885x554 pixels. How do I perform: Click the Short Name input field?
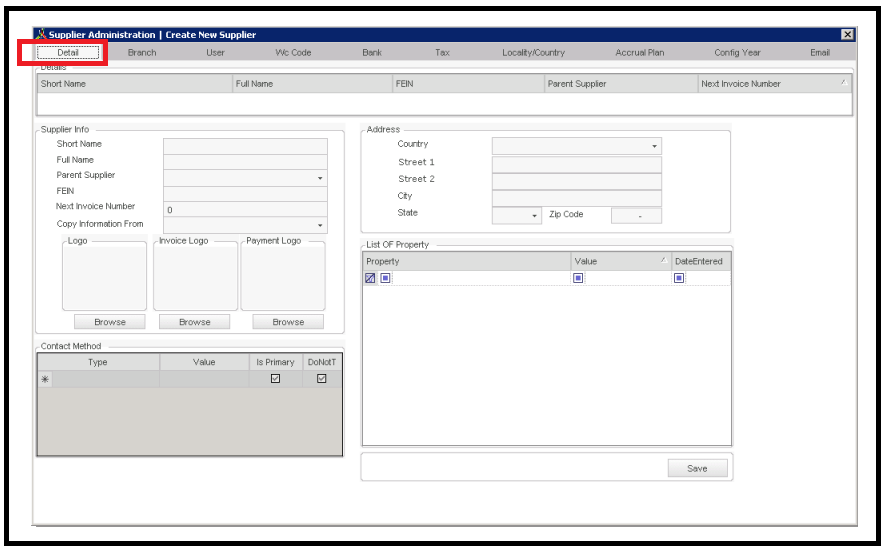[246, 146]
